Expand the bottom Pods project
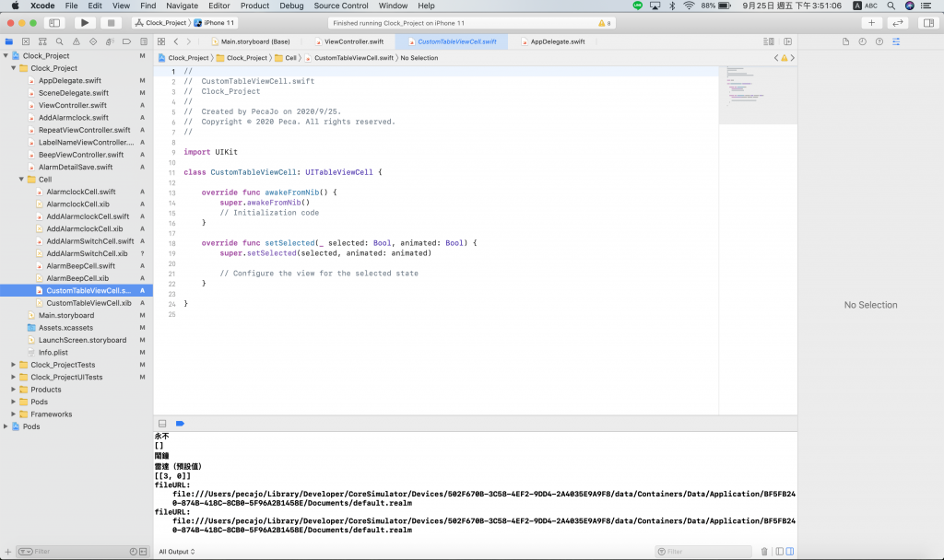Image resolution: width=944 pixels, height=560 pixels. click(x=6, y=426)
